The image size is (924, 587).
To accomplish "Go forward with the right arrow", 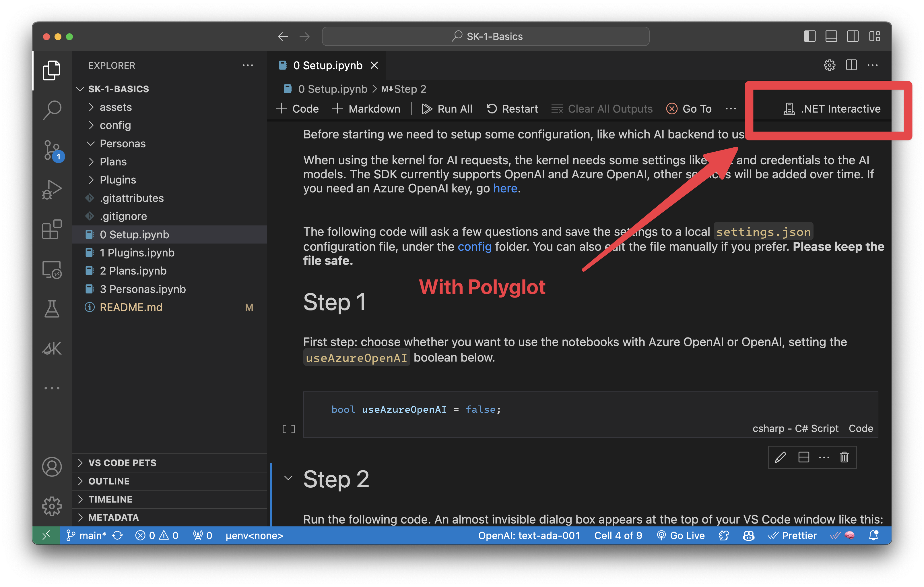I will click(305, 36).
